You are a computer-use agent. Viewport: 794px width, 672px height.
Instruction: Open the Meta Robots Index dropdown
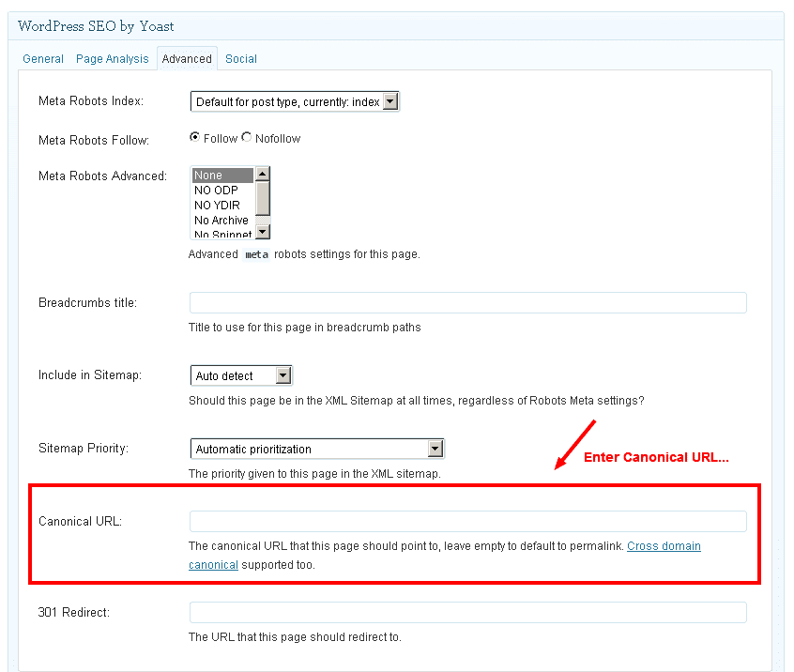(x=295, y=101)
